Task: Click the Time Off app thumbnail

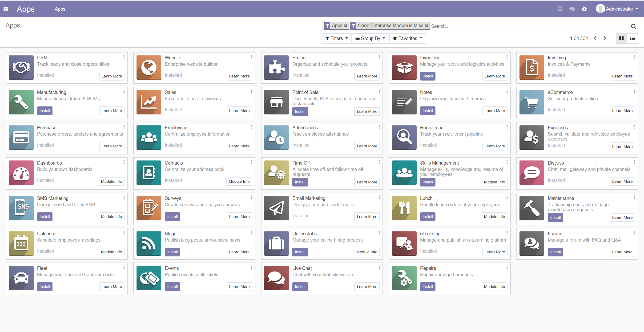Action: click(x=276, y=173)
